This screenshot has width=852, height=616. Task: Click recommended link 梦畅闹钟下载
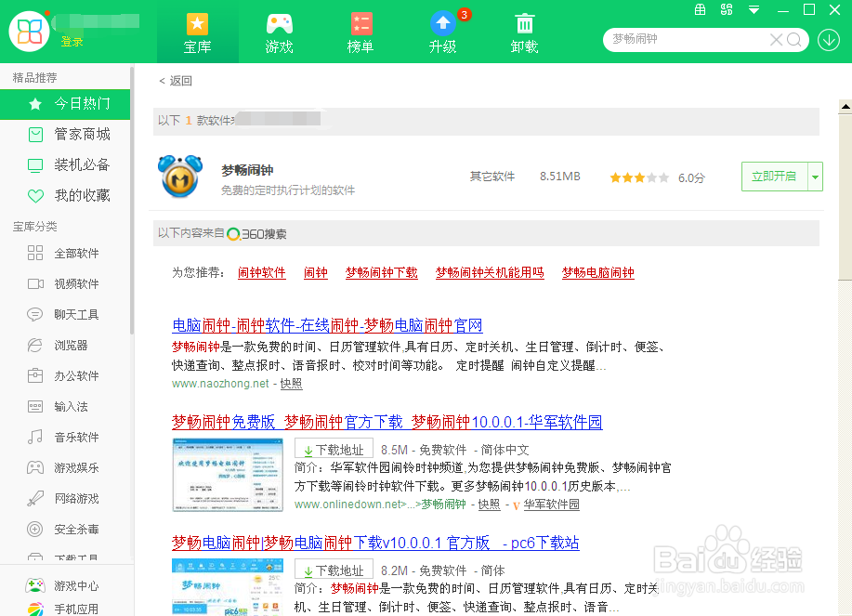click(382, 272)
